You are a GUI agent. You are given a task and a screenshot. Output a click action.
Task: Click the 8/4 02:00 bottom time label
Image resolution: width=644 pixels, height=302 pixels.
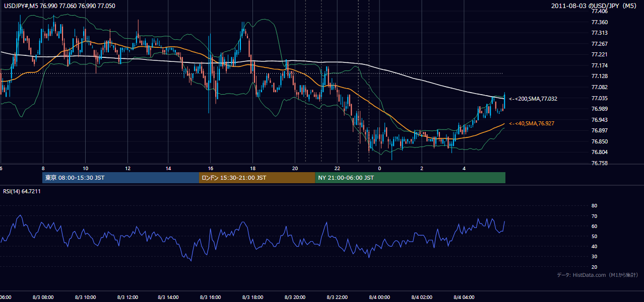422,297
